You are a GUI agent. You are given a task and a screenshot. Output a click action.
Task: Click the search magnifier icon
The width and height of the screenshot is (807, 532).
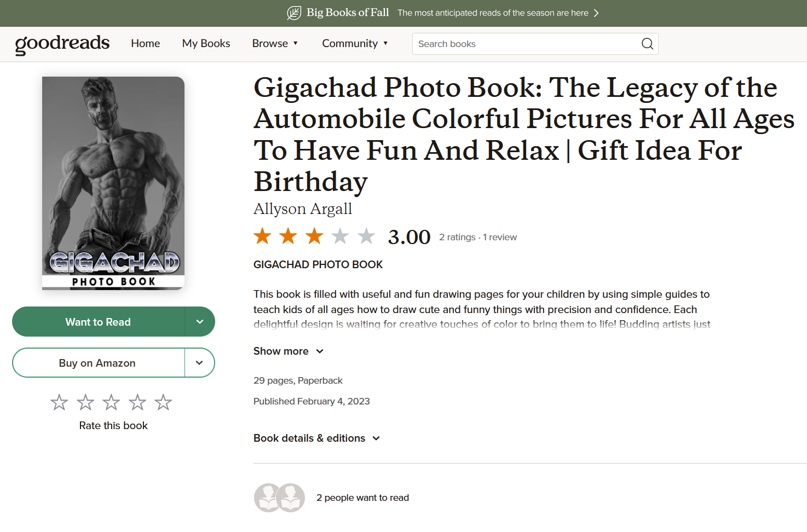coord(647,44)
